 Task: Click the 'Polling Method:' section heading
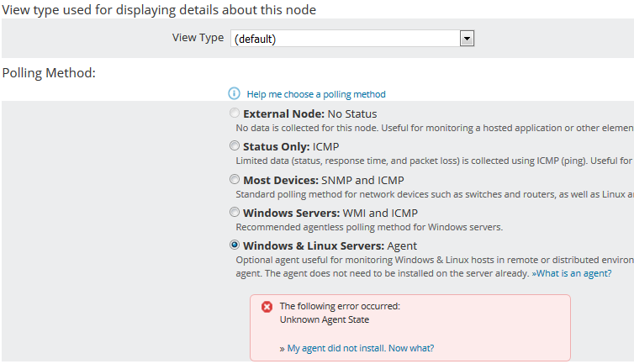pyautogui.click(x=49, y=73)
